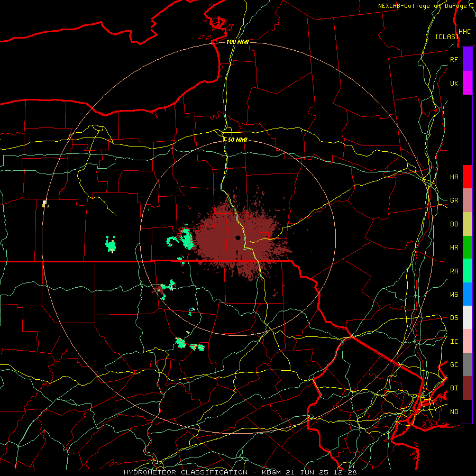
Task: Click the HA legend label
Action: (x=454, y=177)
